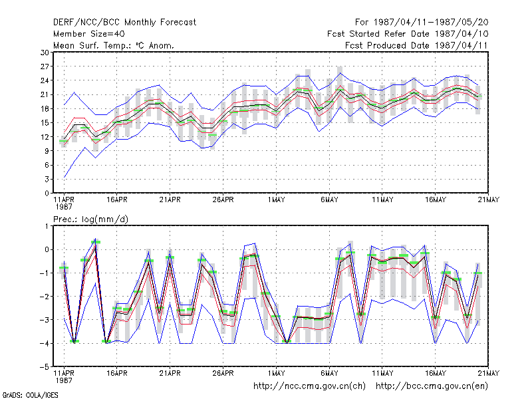Click the 30 value on temperature y-axis

click(x=45, y=53)
